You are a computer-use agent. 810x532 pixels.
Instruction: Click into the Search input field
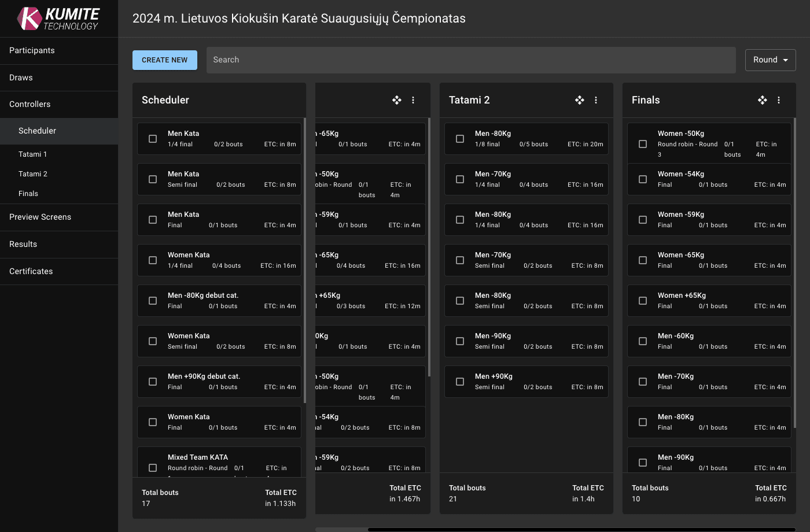pos(471,60)
